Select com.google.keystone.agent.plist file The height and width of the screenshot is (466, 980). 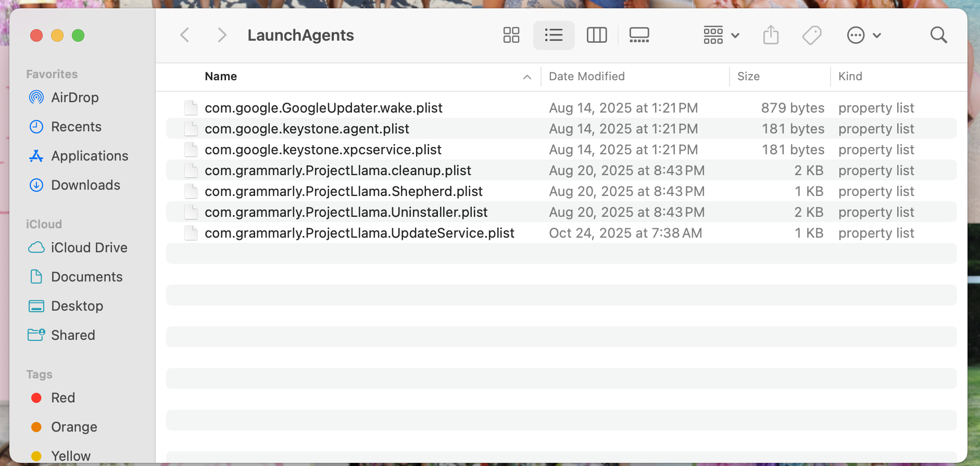tap(307, 129)
